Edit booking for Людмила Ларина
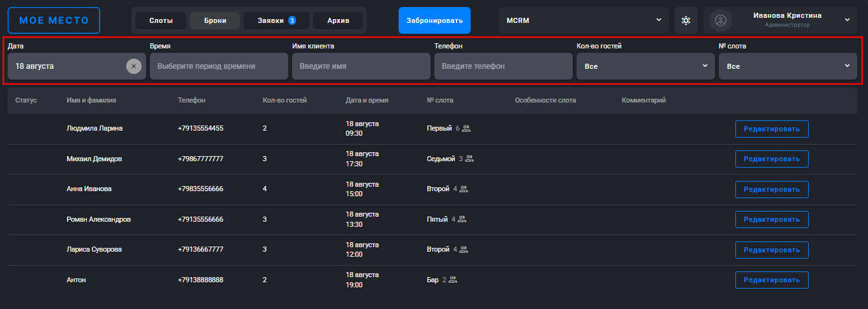The image size is (868, 309). (772, 129)
